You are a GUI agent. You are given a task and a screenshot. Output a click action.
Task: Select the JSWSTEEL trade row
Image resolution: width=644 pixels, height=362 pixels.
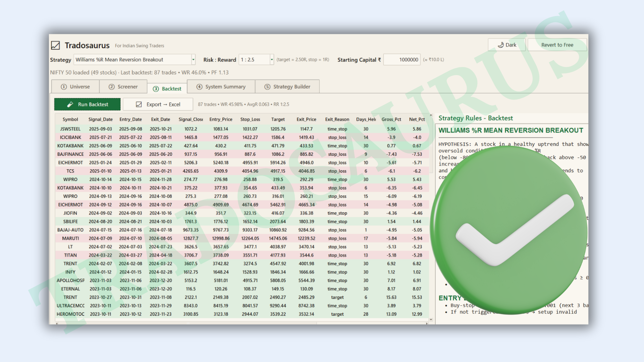click(x=242, y=129)
